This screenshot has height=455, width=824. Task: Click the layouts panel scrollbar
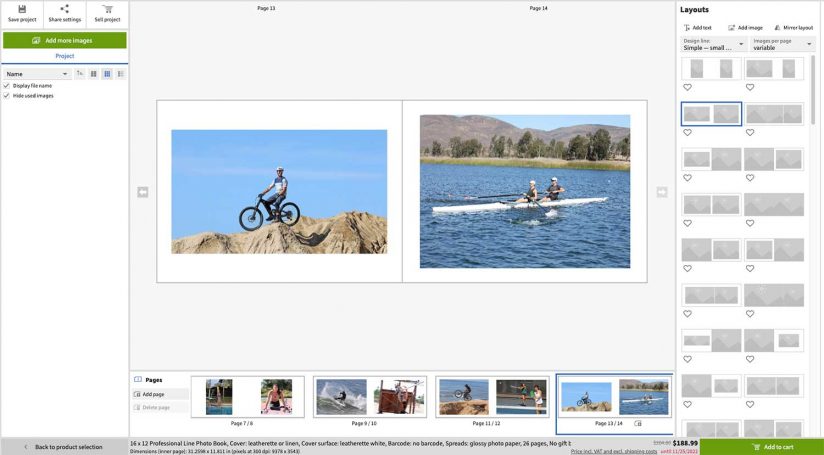[813, 90]
